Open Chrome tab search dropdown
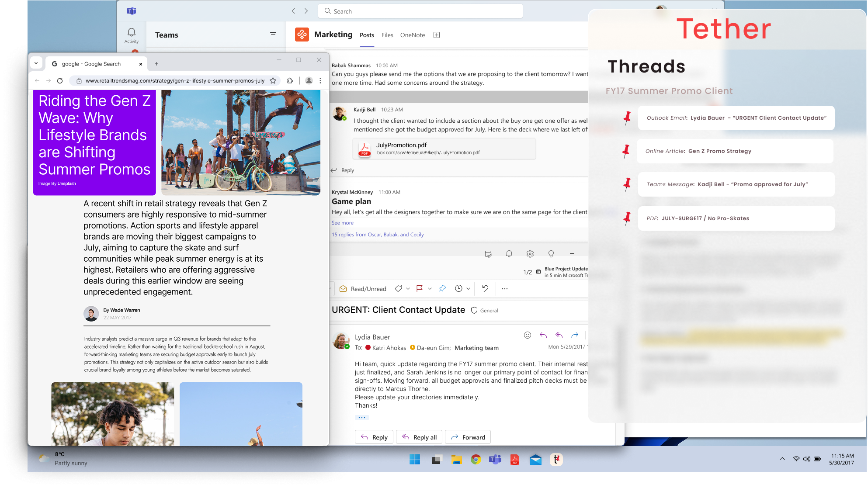This screenshot has width=868, height=488. point(36,63)
